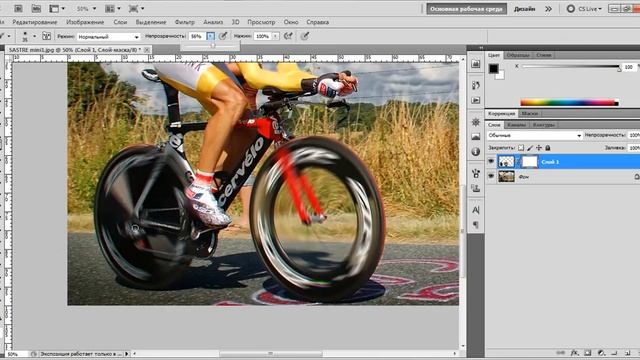Toggle the Brush panel icon
The height and width of the screenshot is (360, 640).
tap(47, 36)
